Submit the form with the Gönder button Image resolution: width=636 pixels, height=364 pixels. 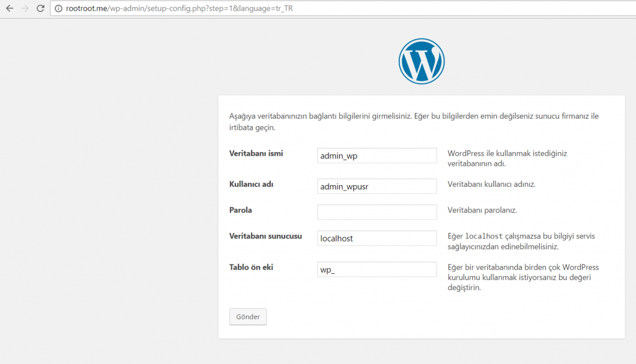tap(248, 317)
